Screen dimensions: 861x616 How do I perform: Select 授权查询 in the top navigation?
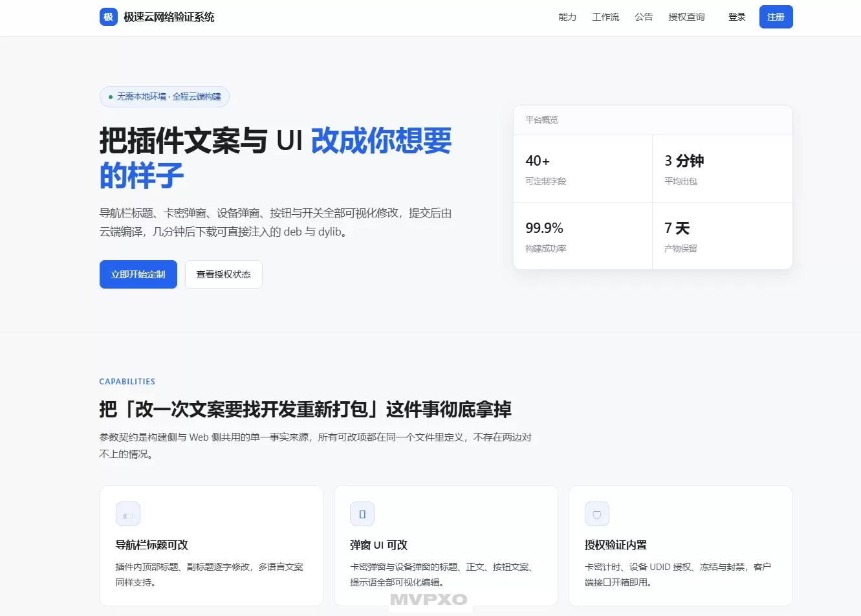click(686, 17)
